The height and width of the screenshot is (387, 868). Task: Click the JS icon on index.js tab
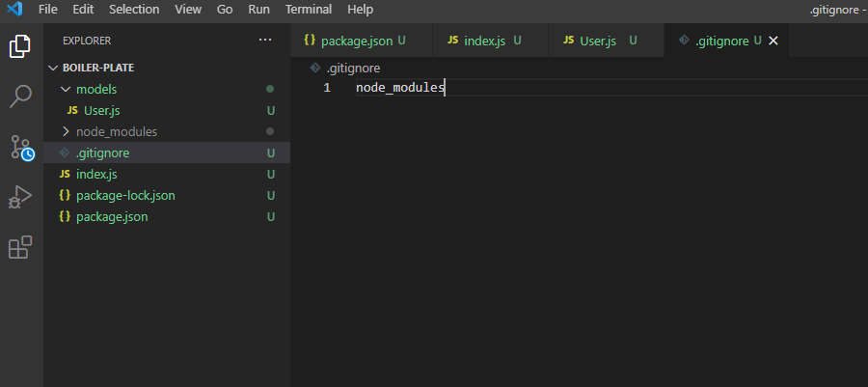[453, 41]
